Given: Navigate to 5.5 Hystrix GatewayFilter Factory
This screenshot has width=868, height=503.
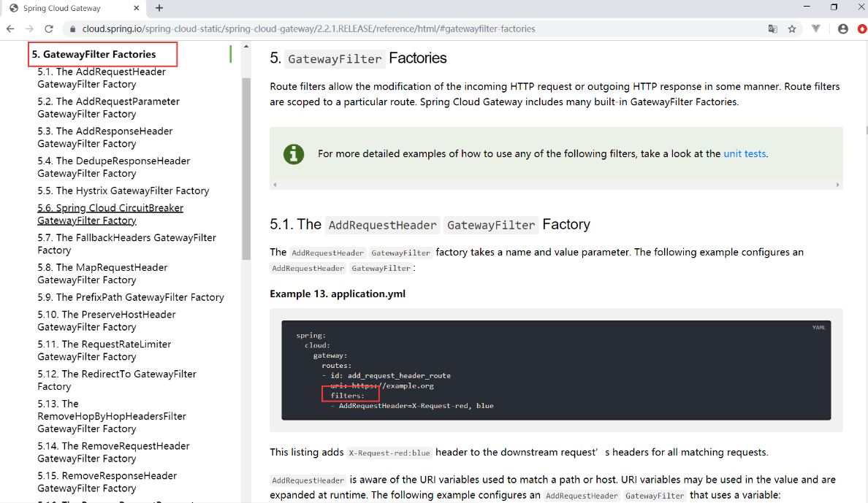Looking at the screenshot, I should tap(123, 191).
